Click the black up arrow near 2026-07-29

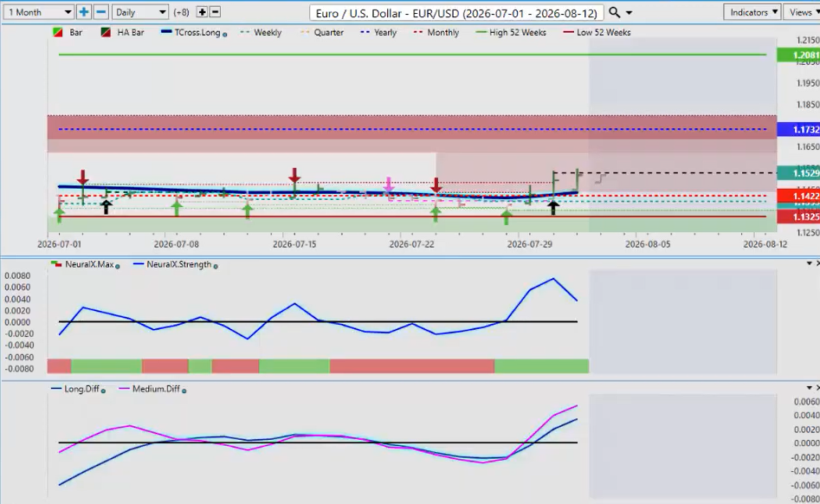point(552,208)
